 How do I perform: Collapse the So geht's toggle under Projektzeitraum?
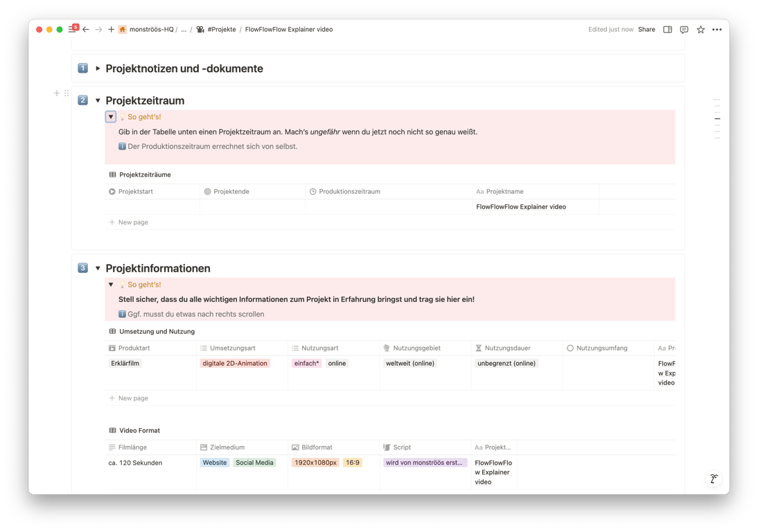coord(111,117)
